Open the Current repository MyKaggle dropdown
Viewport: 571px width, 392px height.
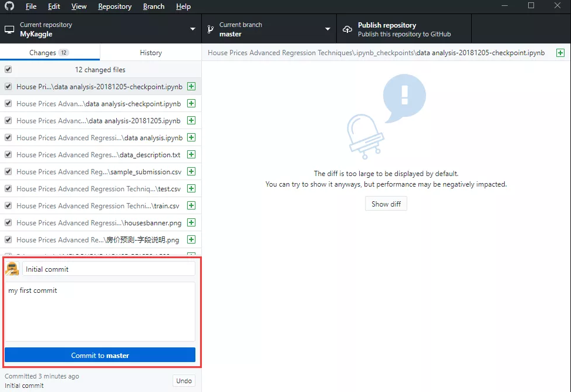(x=100, y=29)
